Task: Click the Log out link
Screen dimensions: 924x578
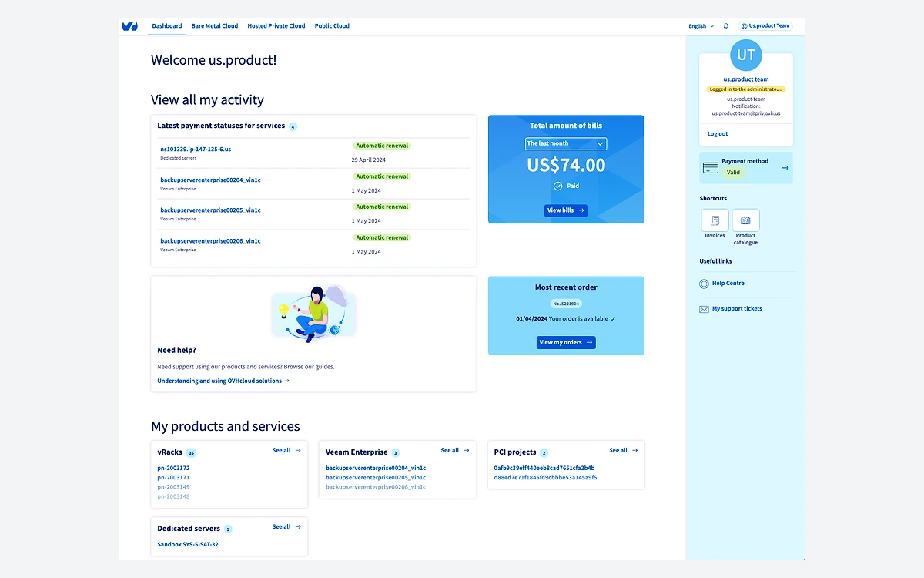Action: (x=718, y=134)
